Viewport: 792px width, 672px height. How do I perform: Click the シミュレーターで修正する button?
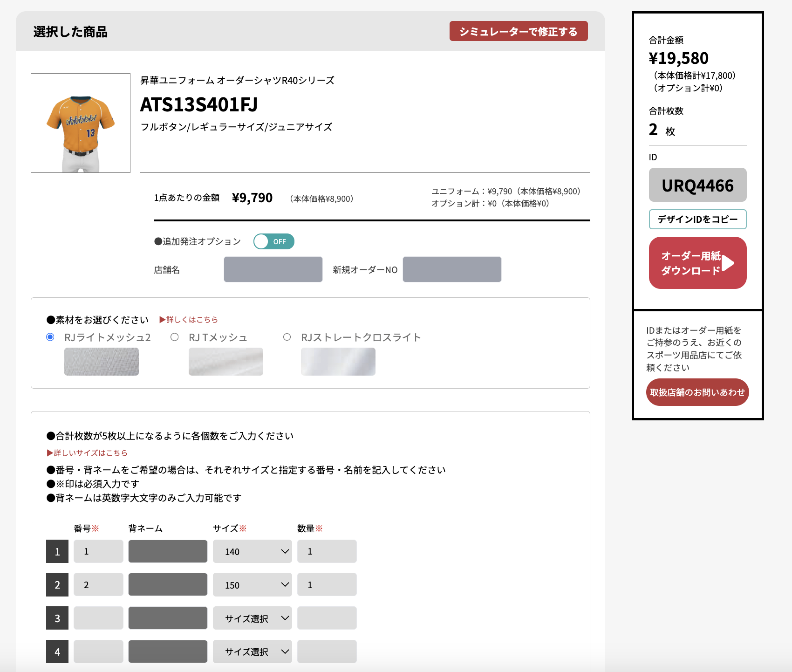coord(519,31)
